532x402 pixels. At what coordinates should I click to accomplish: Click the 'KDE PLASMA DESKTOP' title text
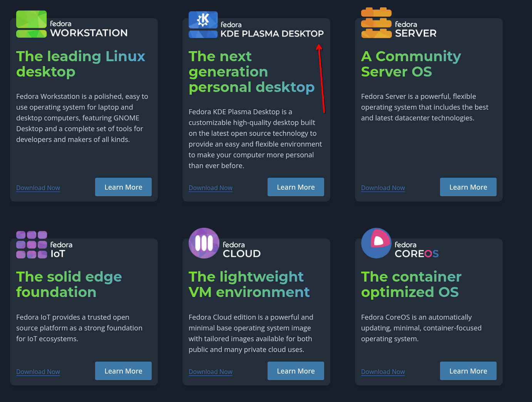coord(272,34)
